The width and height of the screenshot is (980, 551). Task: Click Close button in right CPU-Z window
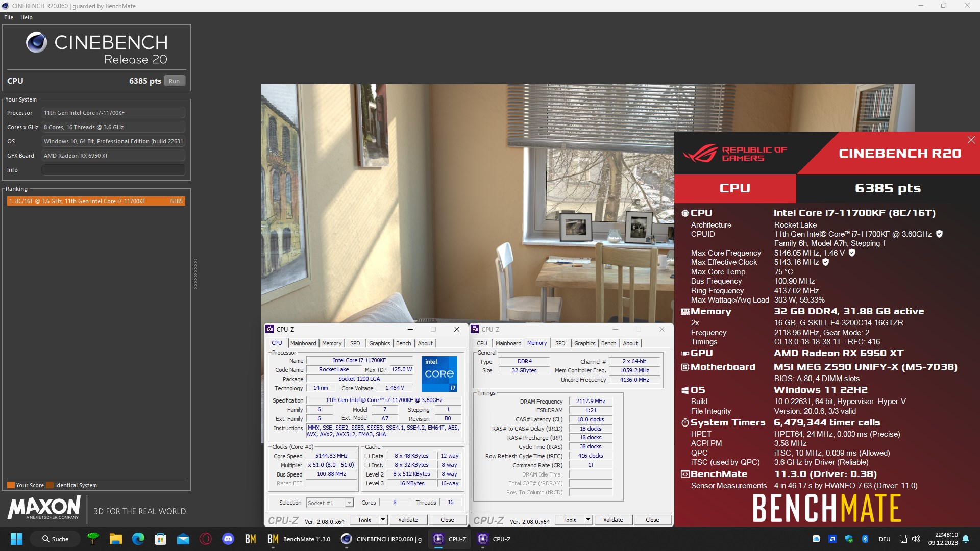(x=652, y=520)
